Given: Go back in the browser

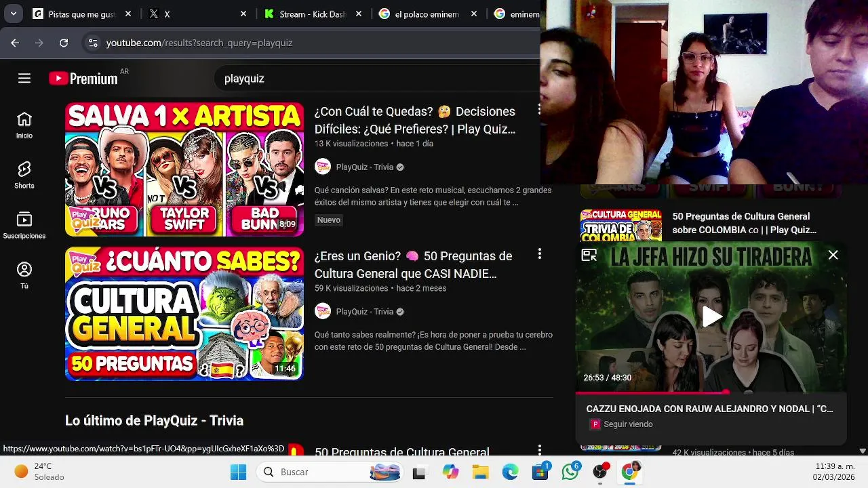Looking at the screenshot, I should click(x=15, y=43).
